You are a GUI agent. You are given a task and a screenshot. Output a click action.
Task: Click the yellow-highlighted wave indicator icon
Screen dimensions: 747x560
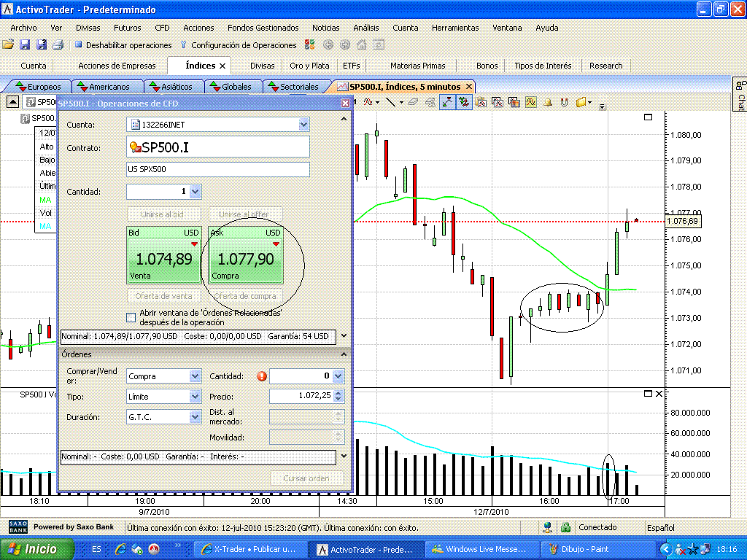tap(531, 102)
